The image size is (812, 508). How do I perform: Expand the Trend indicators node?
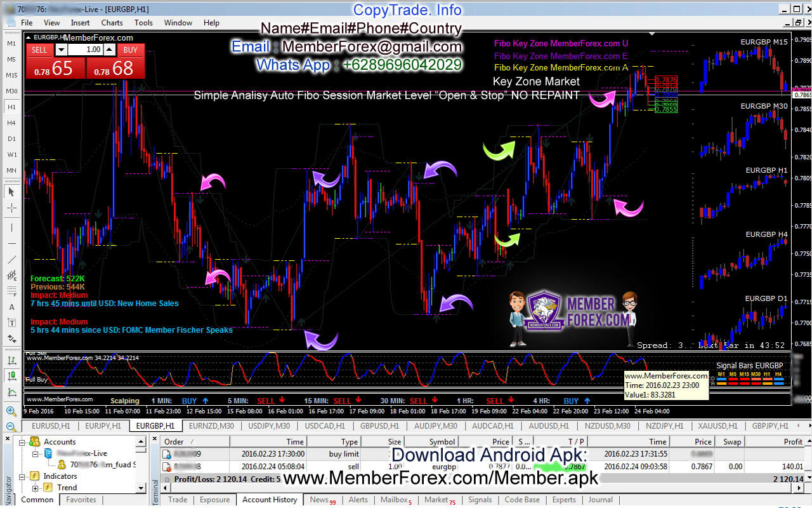36,488
